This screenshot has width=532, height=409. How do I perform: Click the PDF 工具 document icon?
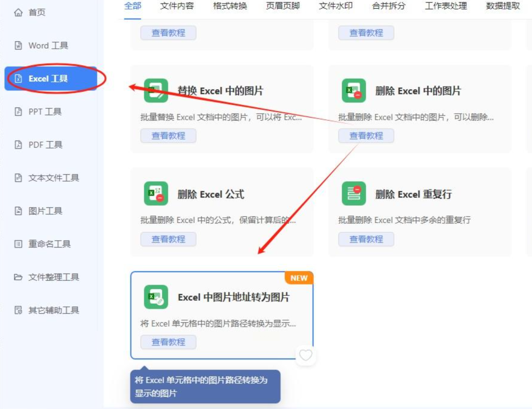pos(18,145)
